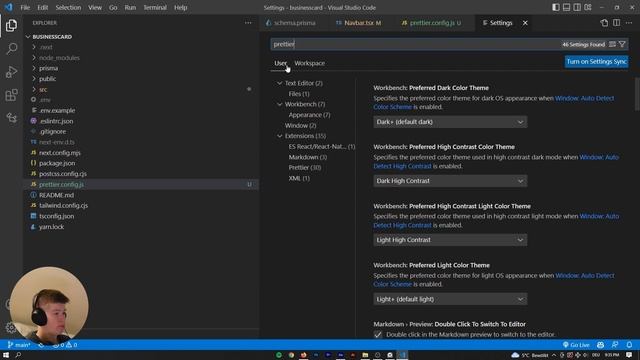Open Preferred High Contrast Color Theme dropdown
The height and width of the screenshot is (360, 640).
click(450, 181)
